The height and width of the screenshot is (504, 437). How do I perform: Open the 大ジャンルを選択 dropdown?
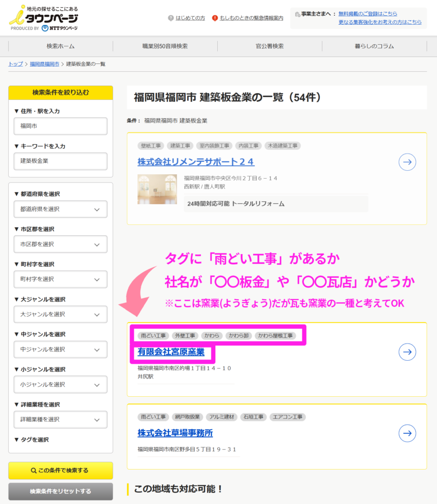click(x=61, y=315)
